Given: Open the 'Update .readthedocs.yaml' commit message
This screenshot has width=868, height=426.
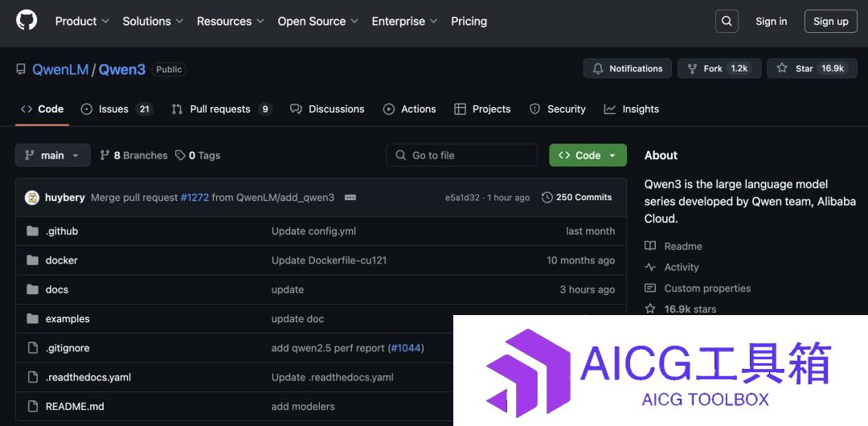Looking at the screenshot, I should 332,378.
